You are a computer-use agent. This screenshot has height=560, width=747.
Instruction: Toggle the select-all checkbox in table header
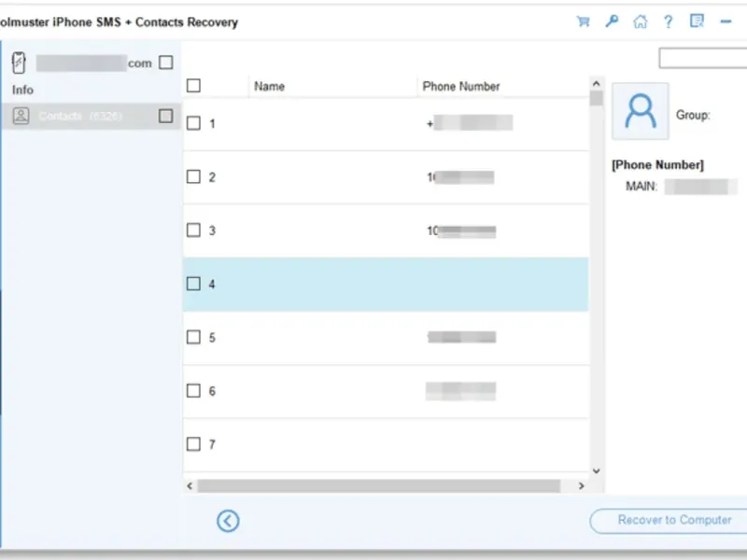tap(193, 86)
